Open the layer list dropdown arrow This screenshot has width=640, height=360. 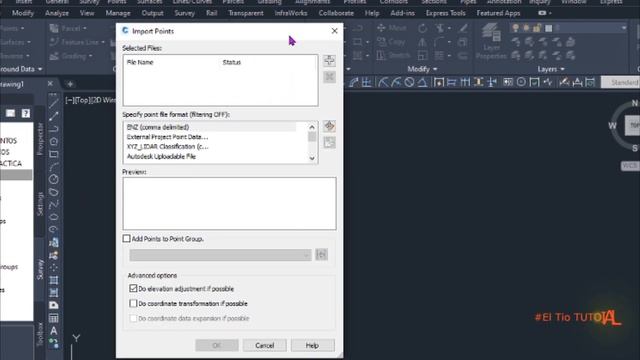tap(624, 28)
